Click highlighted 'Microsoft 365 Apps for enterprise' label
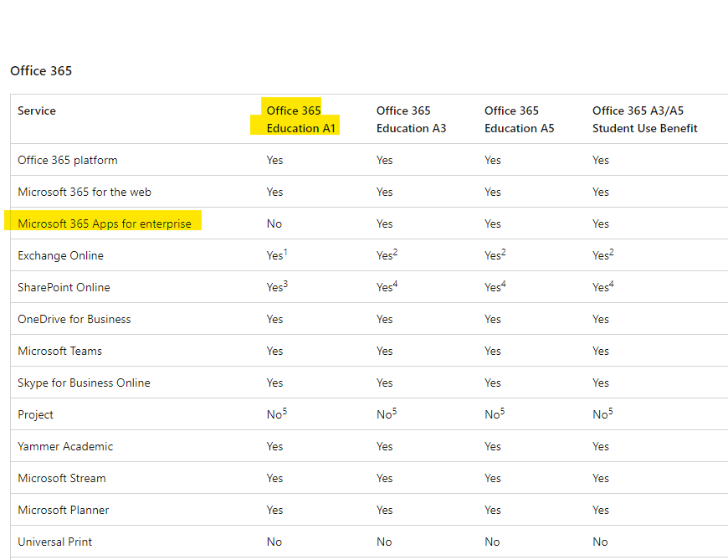Viewport: 728px width, 560px height. pyautogui.click(x=105, y=223)
